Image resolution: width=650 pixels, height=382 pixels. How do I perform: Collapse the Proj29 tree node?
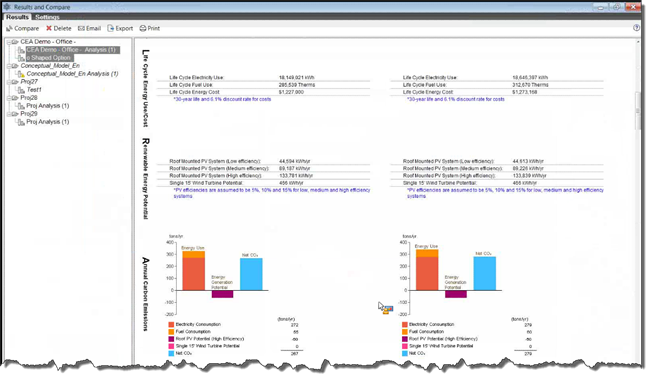click(x=8, y=114)
